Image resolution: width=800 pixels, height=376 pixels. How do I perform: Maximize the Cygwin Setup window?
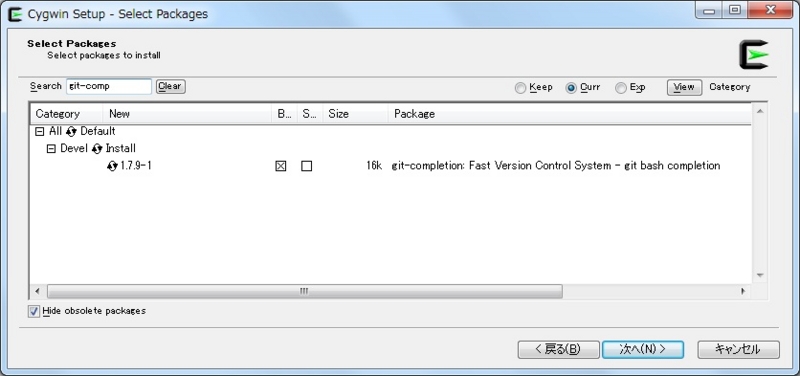[x=735, y=11]
